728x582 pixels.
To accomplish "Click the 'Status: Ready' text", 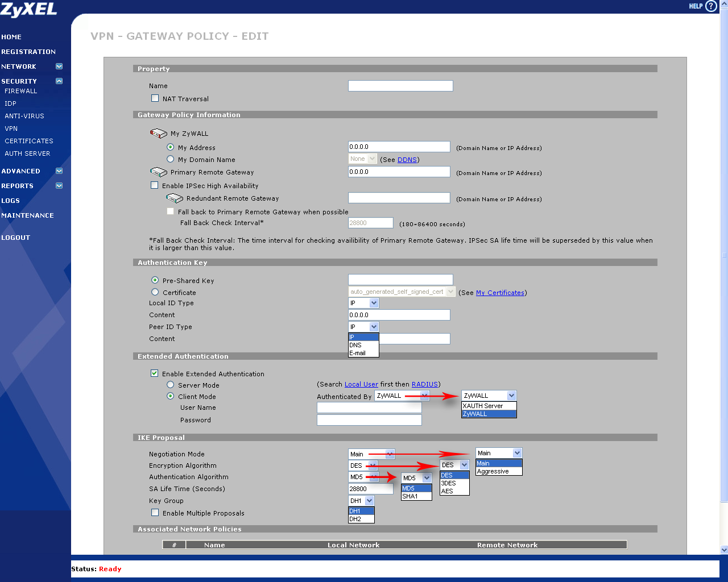I will [96, 569].
